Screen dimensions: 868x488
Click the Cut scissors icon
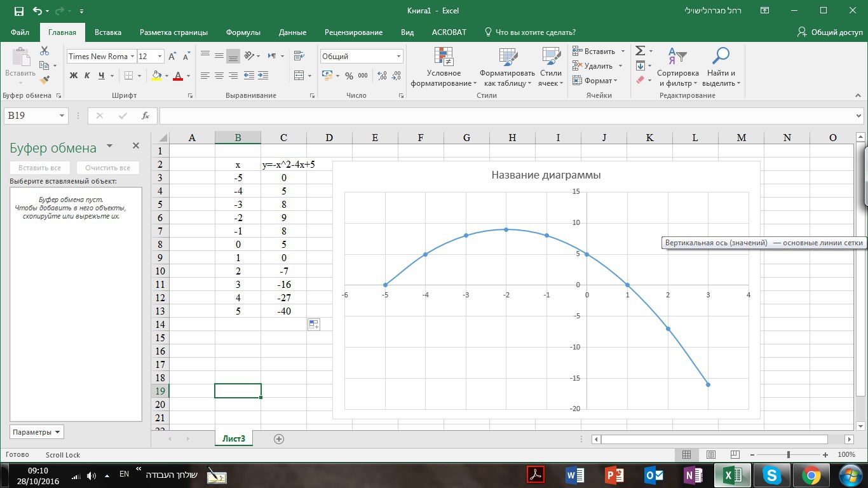point(44,51)
